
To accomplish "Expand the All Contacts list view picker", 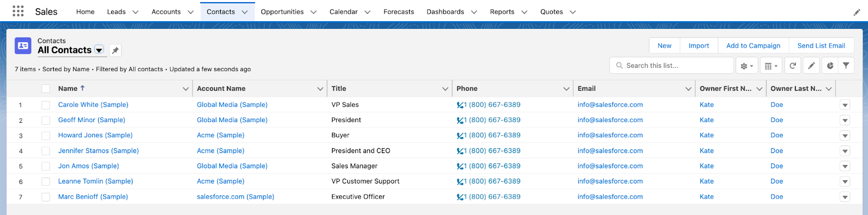I will 99,50.
